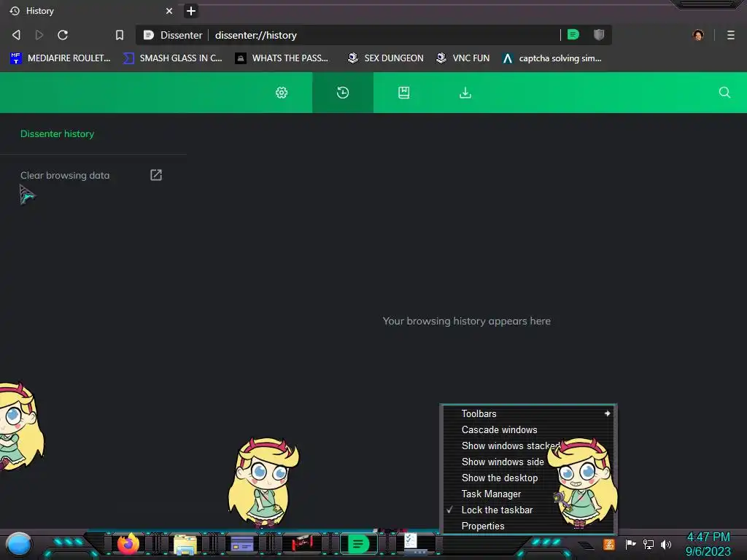Select the History browser tab
This screenshot has width=747, height=560.
click(x=90, y=10)
